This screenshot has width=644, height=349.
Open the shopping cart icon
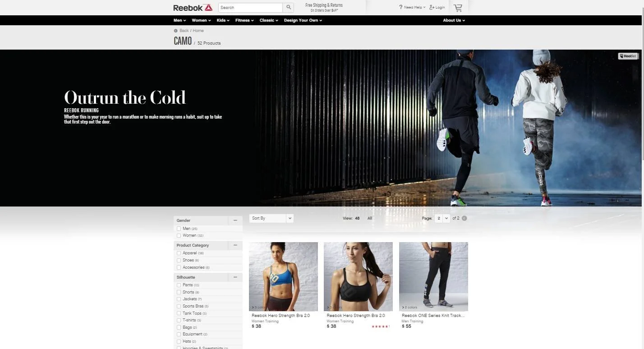tap(458, 7)
